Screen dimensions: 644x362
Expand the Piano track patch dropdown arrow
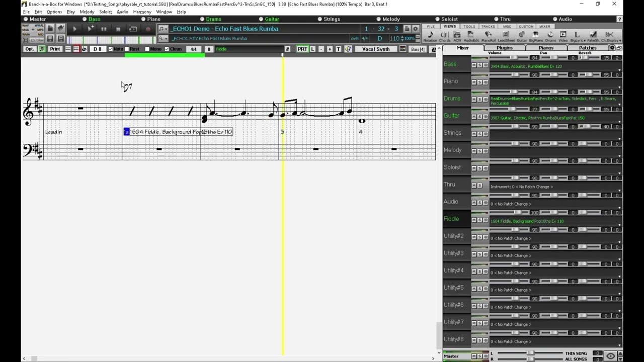619,87
